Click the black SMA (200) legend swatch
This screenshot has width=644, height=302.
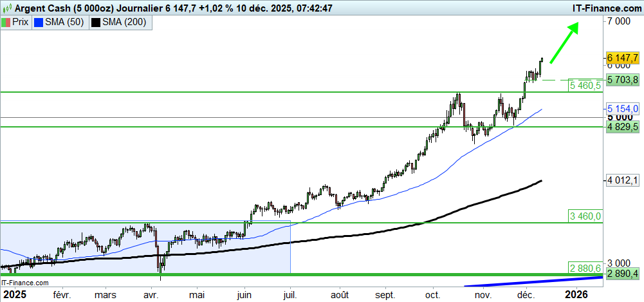point(96,23)
